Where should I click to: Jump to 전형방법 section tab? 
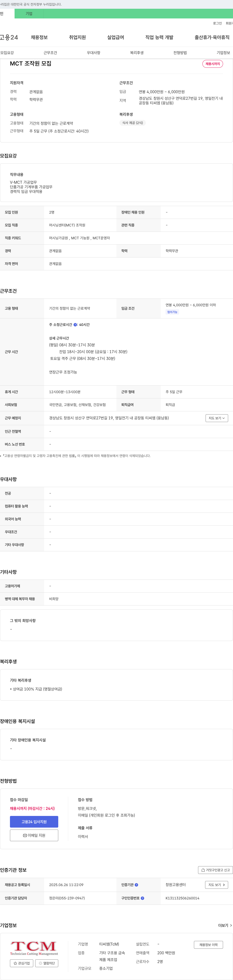pyautogui.click(x=180, y=52)
